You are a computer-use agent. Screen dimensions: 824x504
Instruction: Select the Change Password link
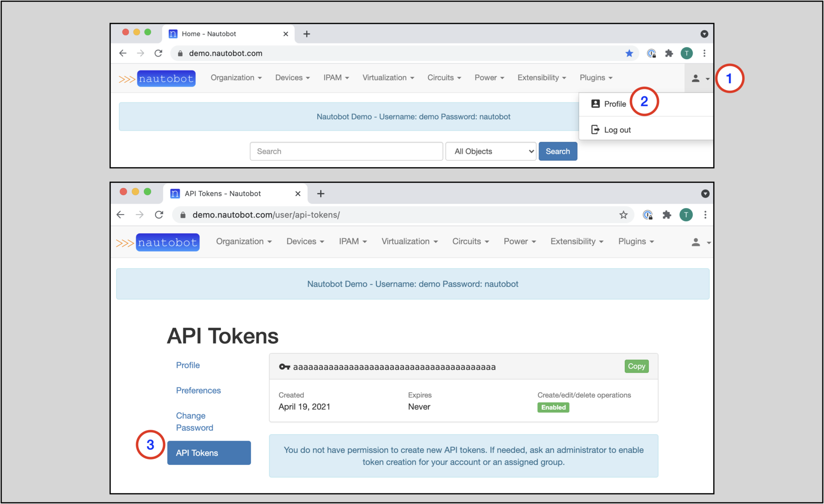194,421
